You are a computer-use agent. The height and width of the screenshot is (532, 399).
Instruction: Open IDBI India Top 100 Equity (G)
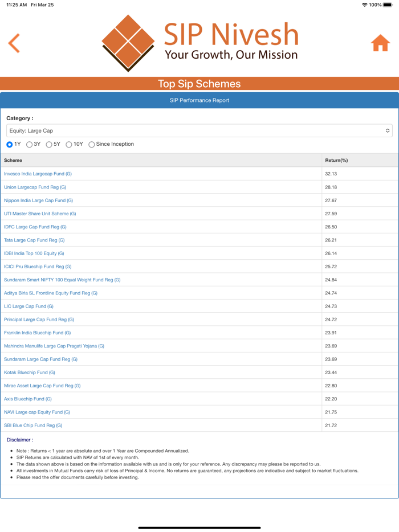[34, 253]
